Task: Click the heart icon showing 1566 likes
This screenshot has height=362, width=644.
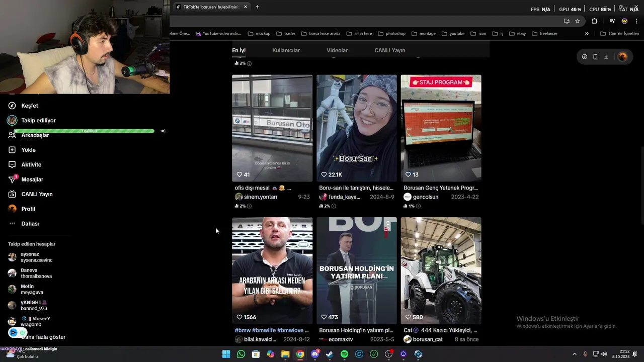Action: [239, 317]
